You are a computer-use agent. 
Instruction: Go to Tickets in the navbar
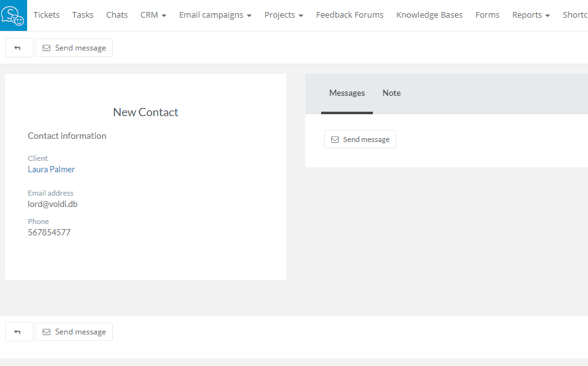[x=47, y=15]
